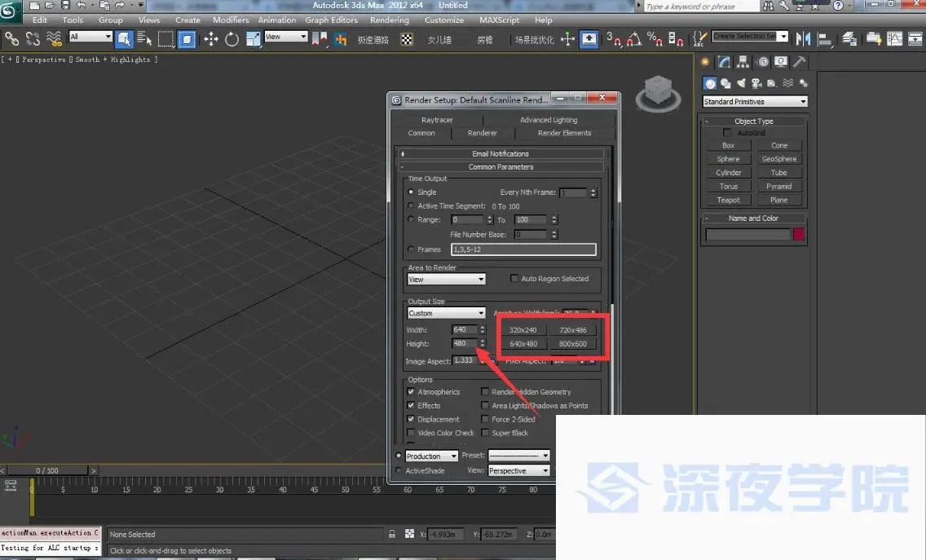Activate the Select Object tool
Screen dimensions: 926x560
(124, 39)
